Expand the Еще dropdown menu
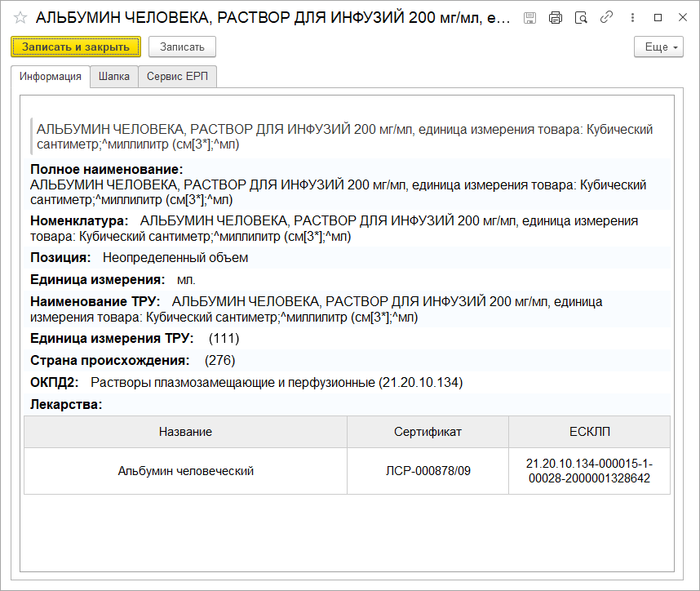The width and height of the screenshot is (700, 591). coord(658,47)
